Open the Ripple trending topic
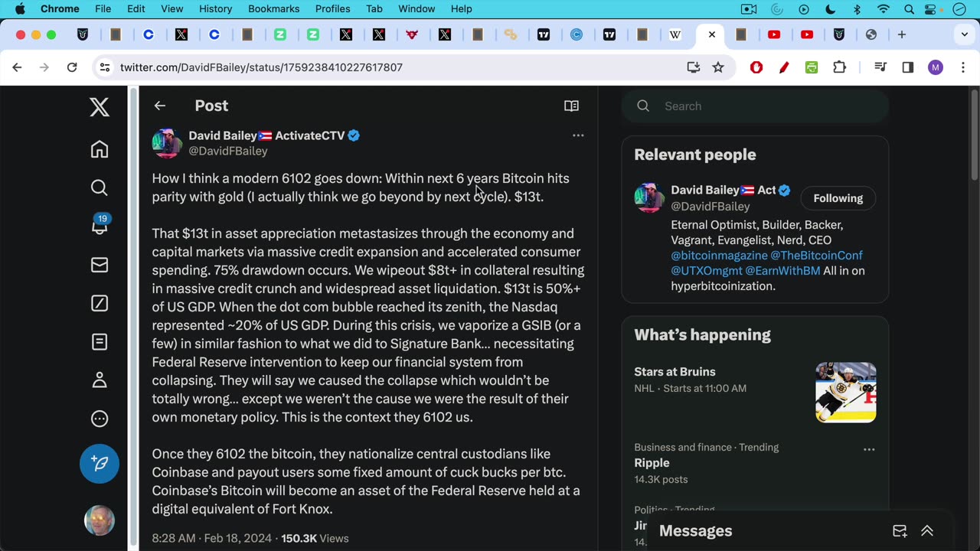The width and height of the screenshot is (980, 551). tap(652, 463)
